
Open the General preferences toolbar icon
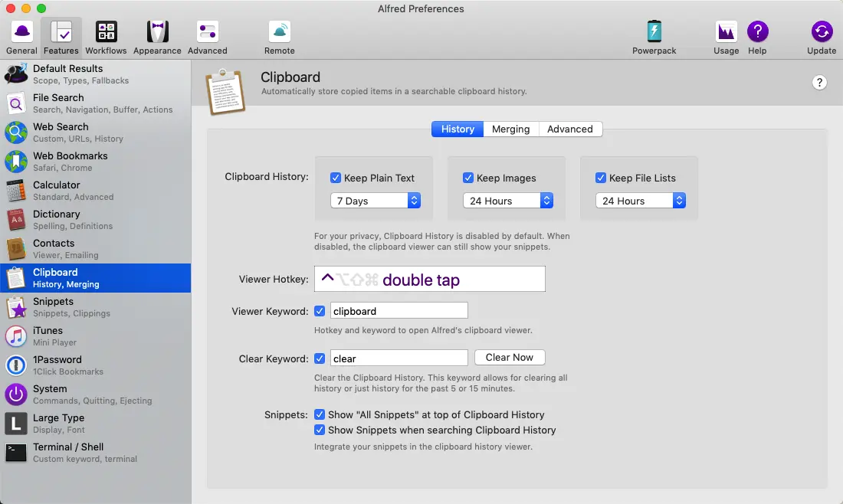click(x=21, y=38)
